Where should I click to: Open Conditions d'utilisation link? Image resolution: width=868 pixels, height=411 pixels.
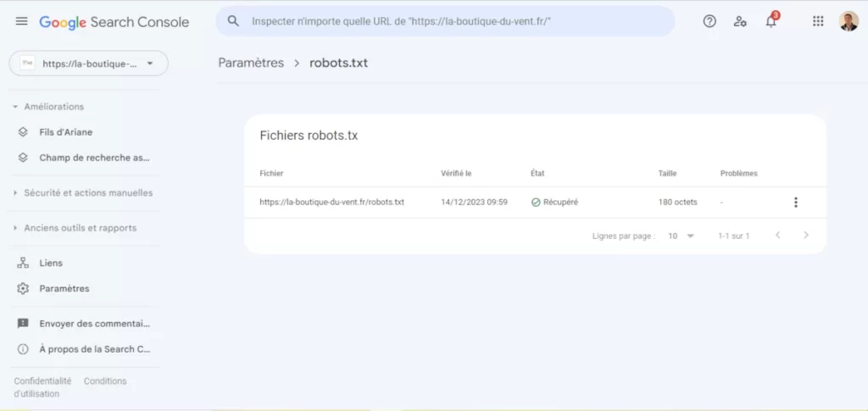pos(105,381)
